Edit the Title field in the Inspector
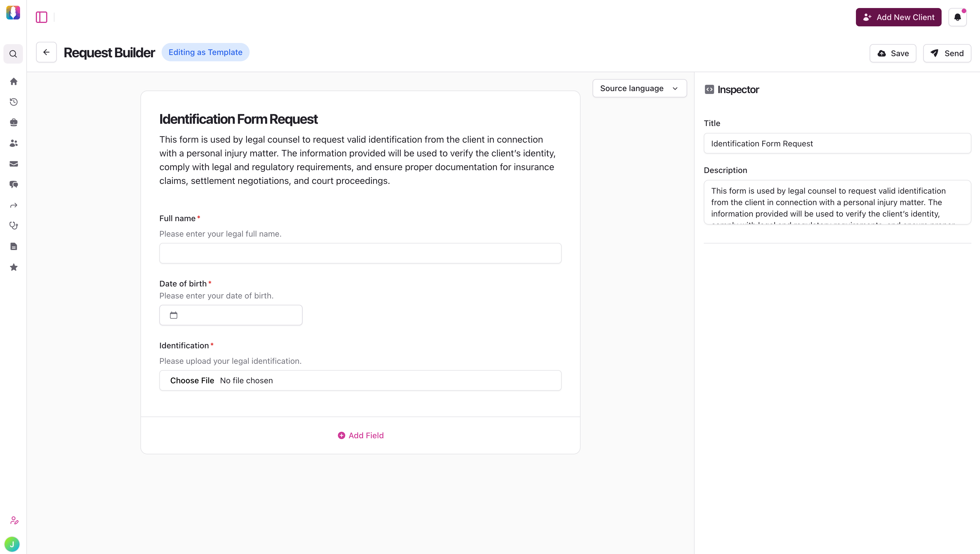Image resolution: width=980 pixels, height=554 pixels. (837, 144)
